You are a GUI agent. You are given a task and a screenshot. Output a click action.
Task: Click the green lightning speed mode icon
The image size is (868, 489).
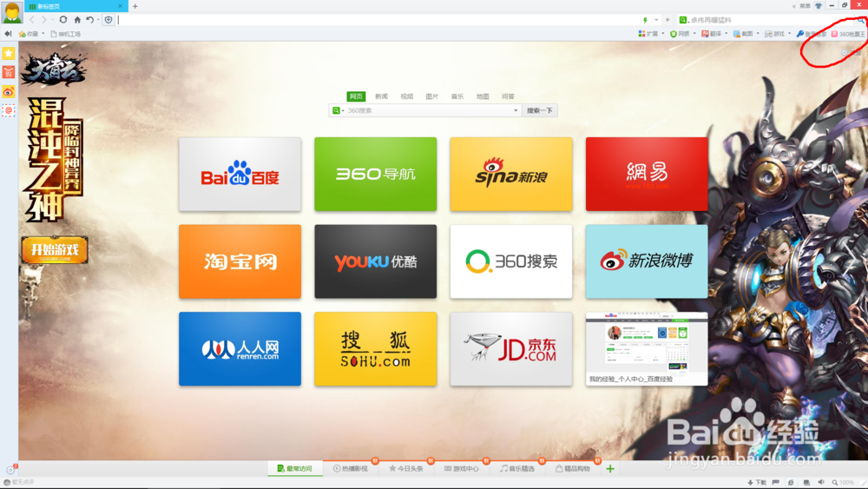pyautogui.click(x=645, y=20)
